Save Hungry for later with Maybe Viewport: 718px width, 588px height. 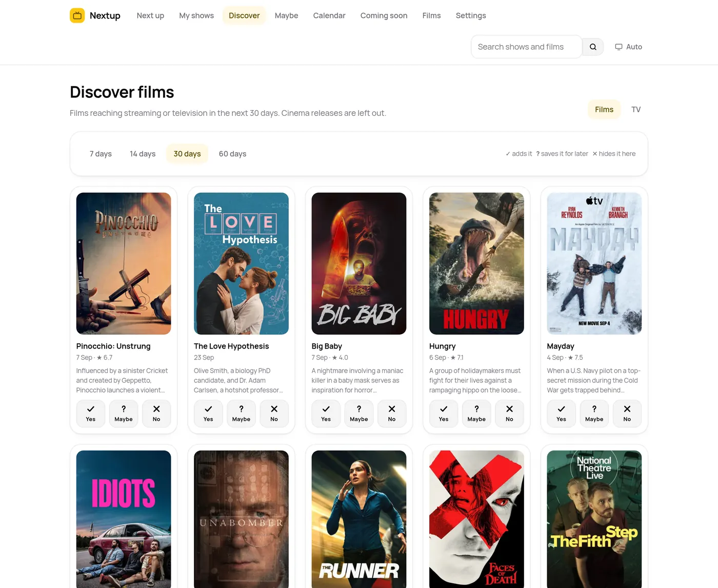coord(476,414)
